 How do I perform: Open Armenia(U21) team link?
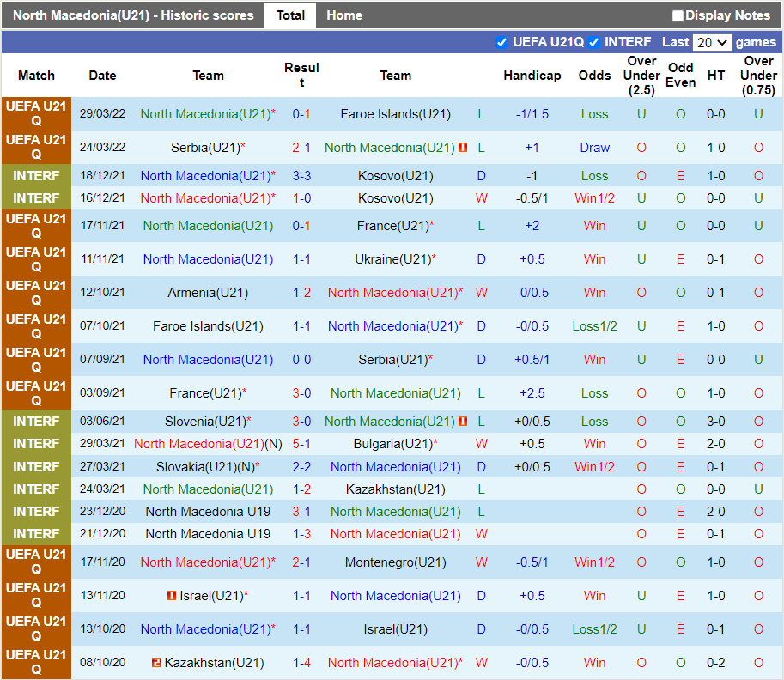208,293
